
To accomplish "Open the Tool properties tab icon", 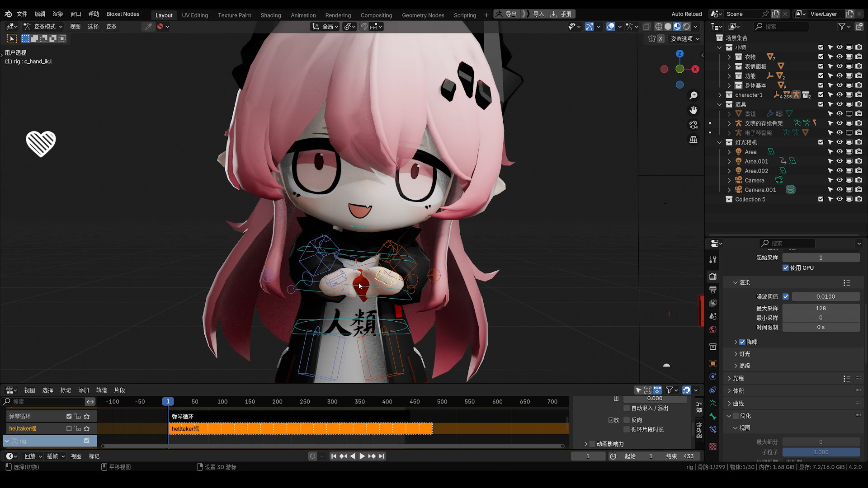I will [713, 260].
